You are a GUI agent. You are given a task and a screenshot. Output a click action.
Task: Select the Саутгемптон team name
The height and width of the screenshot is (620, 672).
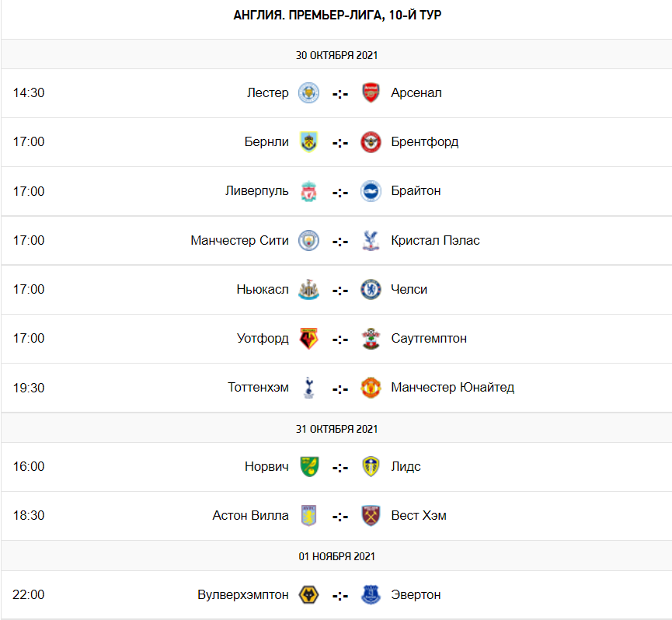(429, 338)
